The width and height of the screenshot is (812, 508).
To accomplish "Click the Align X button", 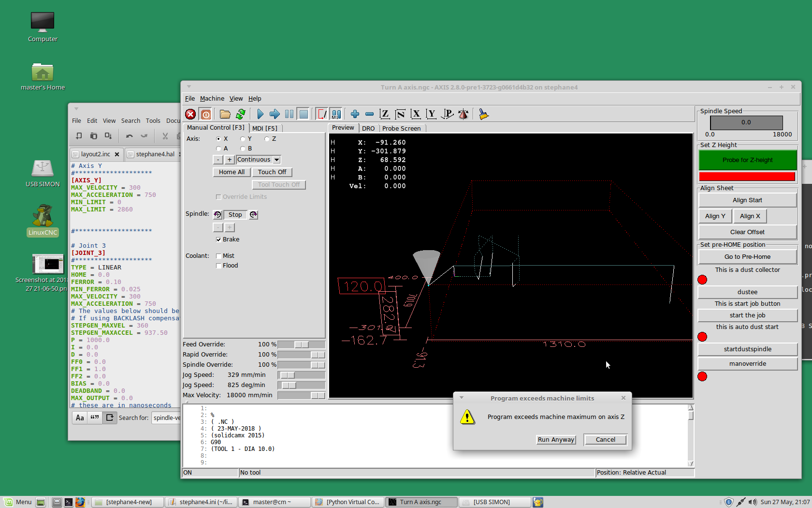I will click(750, 216).
